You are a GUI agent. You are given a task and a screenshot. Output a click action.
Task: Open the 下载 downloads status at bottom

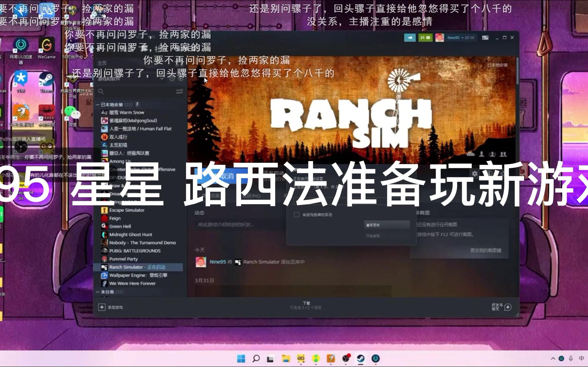(306, 305)
